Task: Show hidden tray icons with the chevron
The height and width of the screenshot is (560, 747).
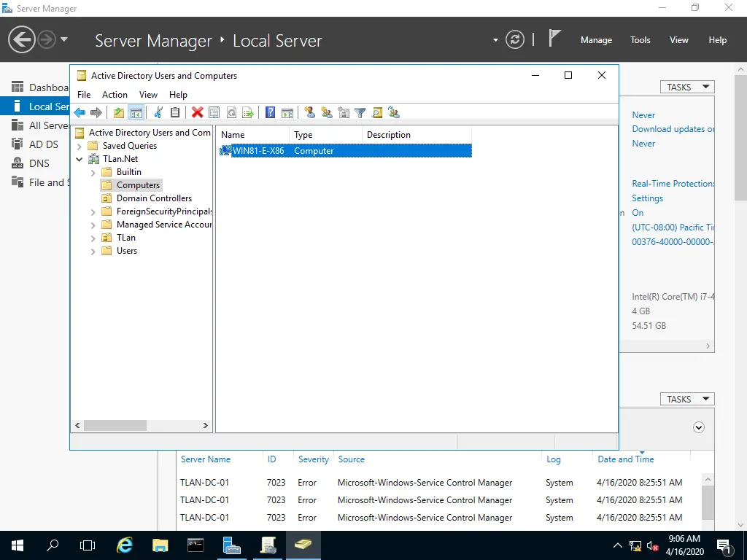Action: (617, 545)
